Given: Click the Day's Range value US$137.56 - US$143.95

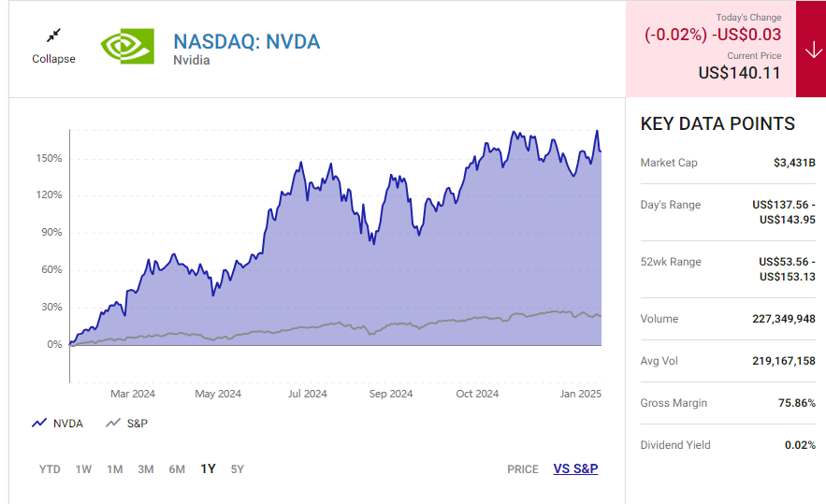Looking at the screenshot, I should [x=784, y=212].
